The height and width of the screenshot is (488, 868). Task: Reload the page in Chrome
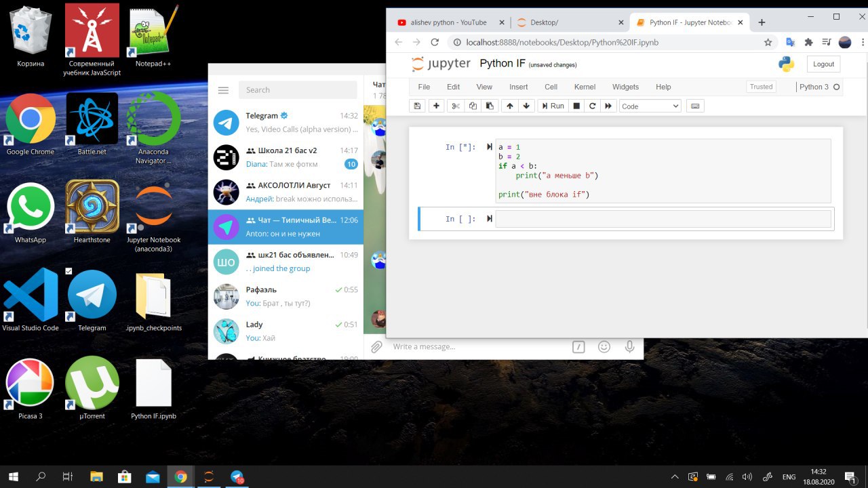(435, 42)
